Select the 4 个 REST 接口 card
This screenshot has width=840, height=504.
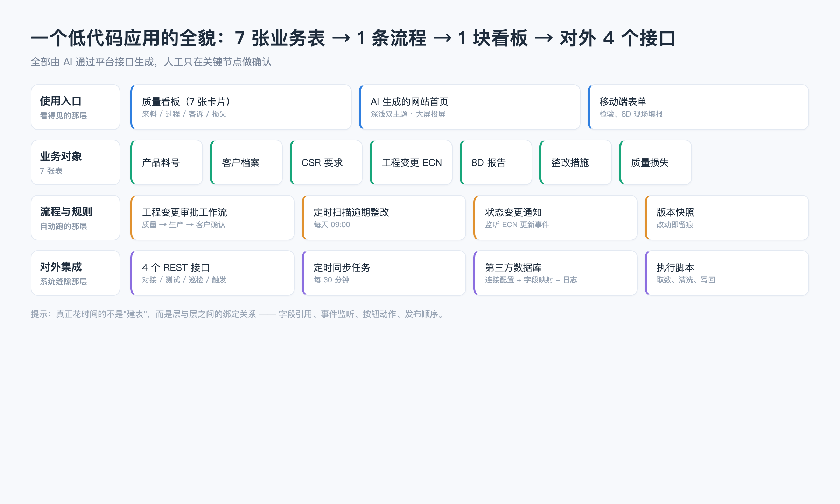click(x=212, y=273)
